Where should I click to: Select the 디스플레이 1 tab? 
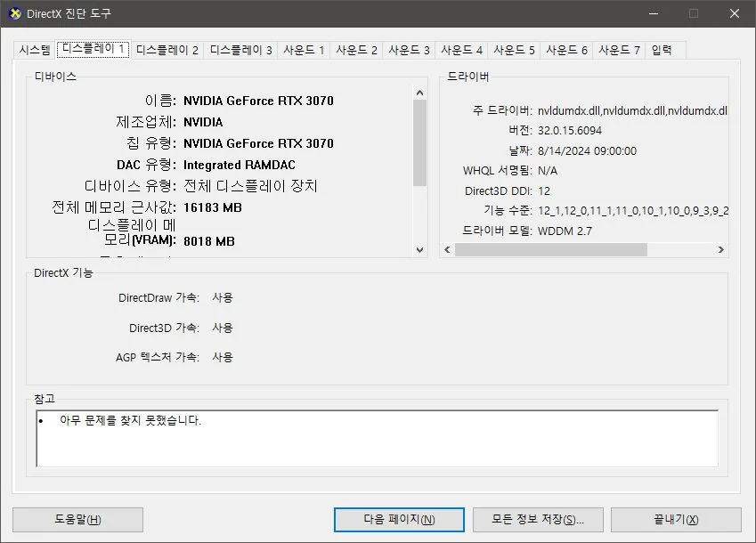[93, 49]
